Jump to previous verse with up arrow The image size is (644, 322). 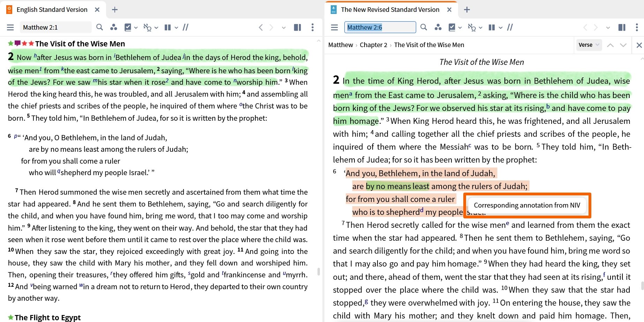coord(610,45)
